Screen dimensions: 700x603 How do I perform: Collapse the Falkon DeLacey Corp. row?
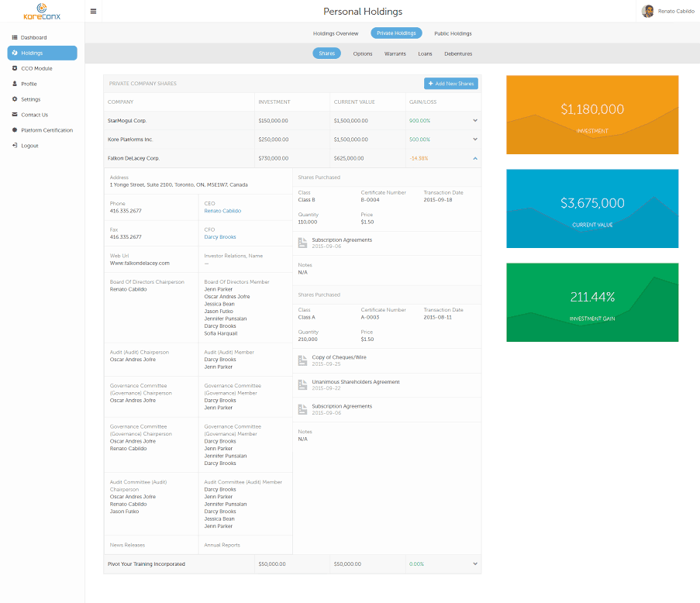[475, 158]
